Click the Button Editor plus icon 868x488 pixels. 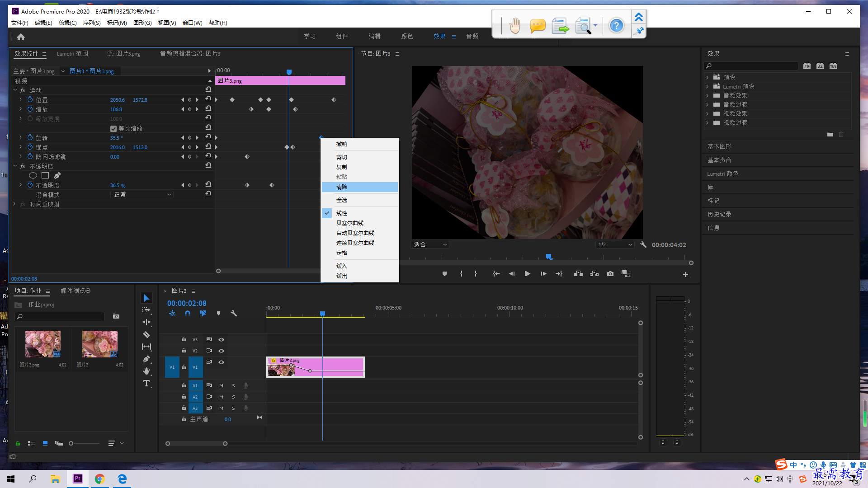[685, 274]
